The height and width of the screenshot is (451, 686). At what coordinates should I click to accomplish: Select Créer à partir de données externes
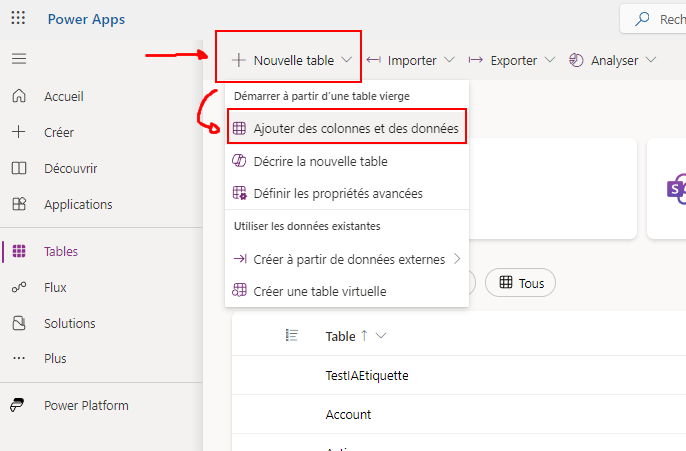tap(347, 259)
